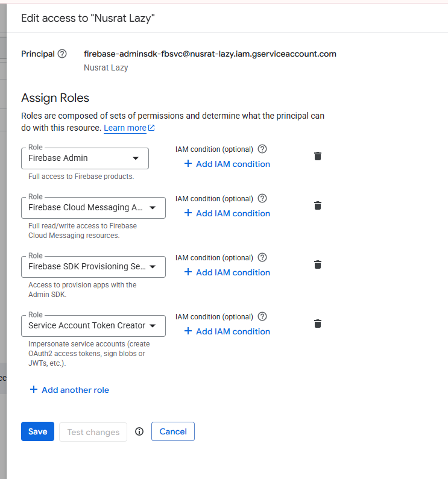Open IAM condition help for Token Creator role
The image size is (448, 479).
coord(262,316)
